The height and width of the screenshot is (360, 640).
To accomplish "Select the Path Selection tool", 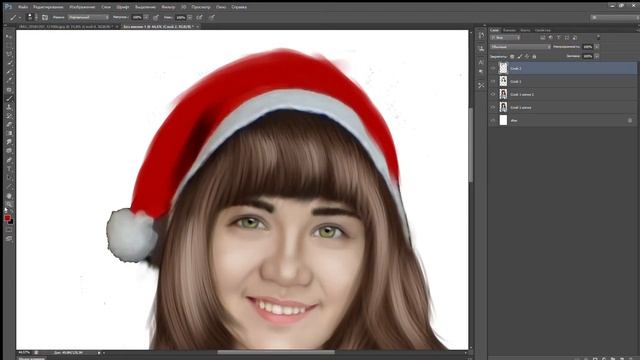I will point(9,178).
